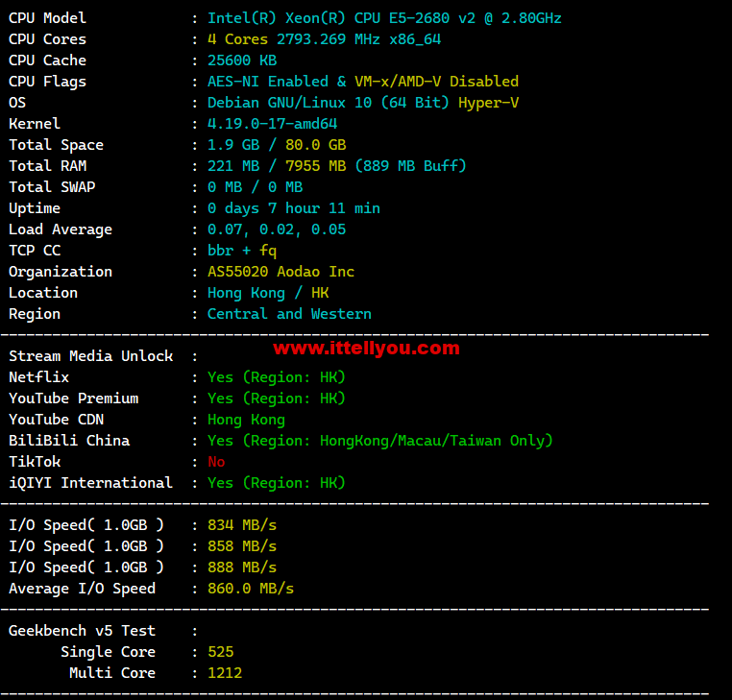732x700 pixels.
Task: Click the 'Netflix' label
Action: [38, 377]
